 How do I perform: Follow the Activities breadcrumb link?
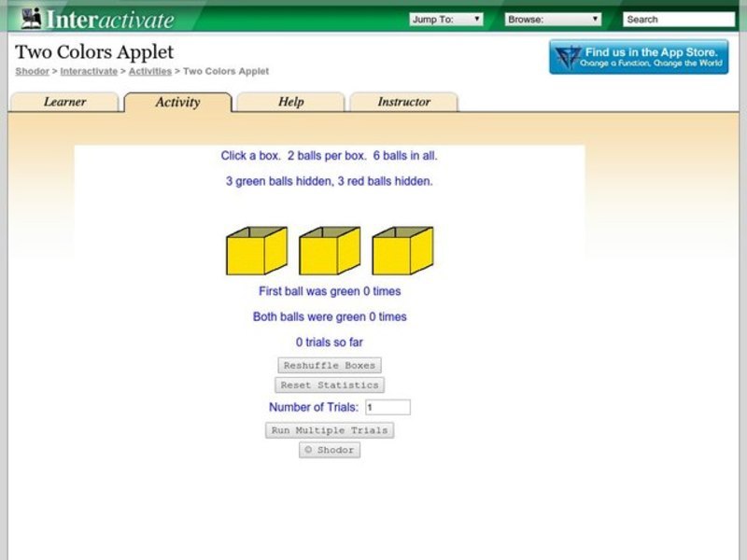click(x=150, y=70)
